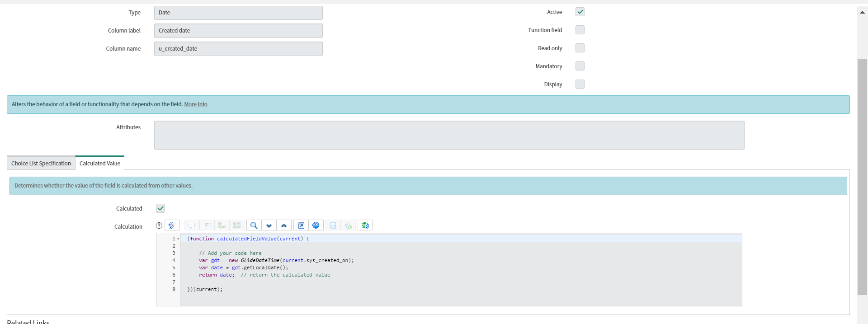The width and height of the screenshot is (868, 324).
Task: Click the find next down arrow
Action: (x=269, y=225)
